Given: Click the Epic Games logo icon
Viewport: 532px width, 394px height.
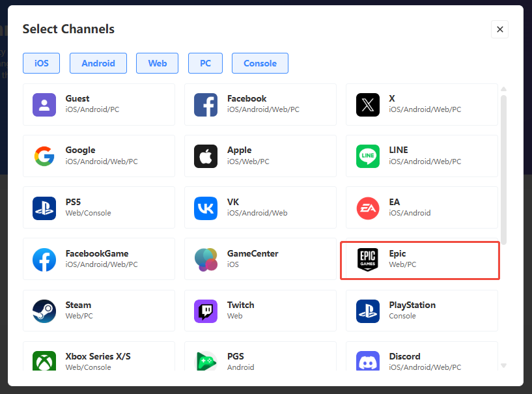Looking at the screenshot, I should pyautogui.click(x=368, y=260).
